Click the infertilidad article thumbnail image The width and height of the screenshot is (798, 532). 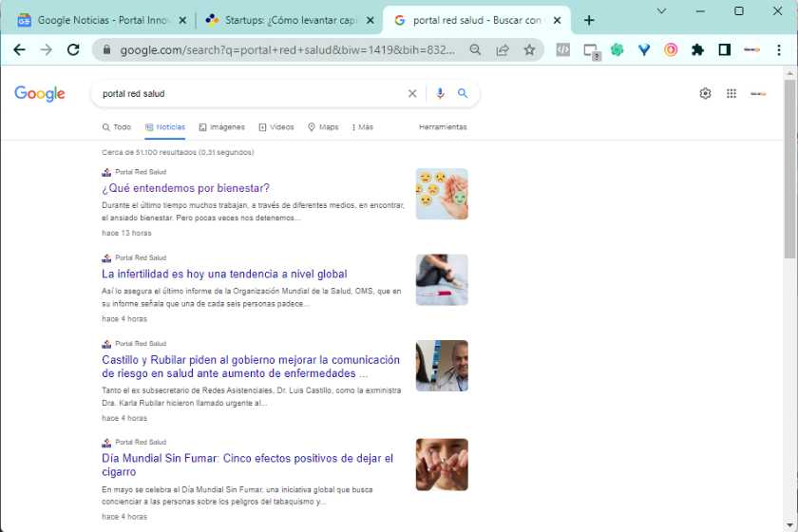[x=442, y=279]
